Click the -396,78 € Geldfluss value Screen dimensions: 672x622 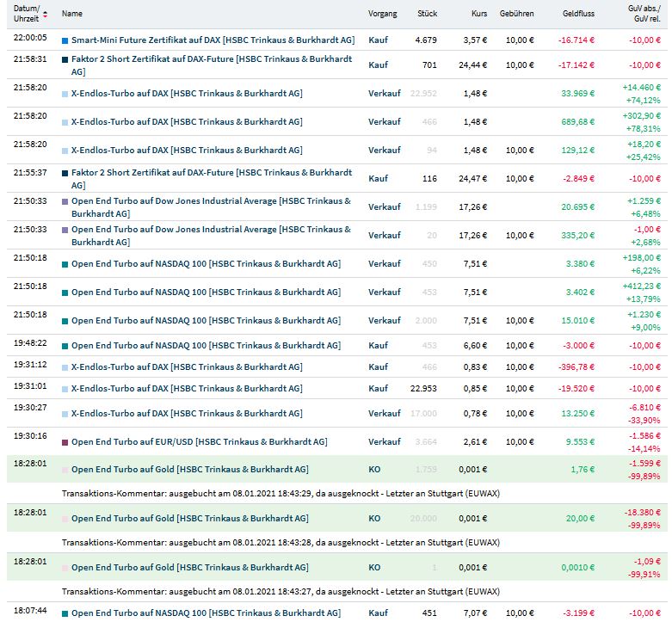(576, 367)
